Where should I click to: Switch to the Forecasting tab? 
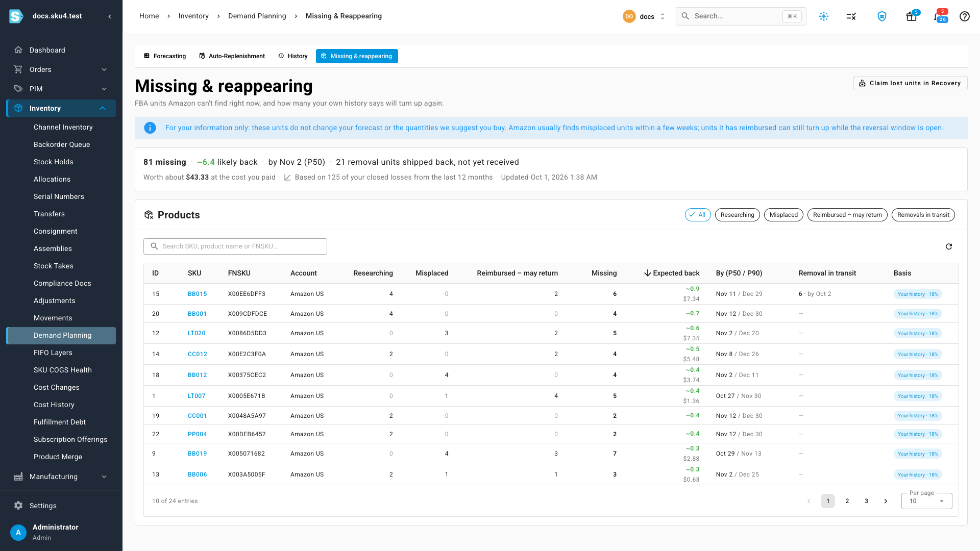(165, 56)
